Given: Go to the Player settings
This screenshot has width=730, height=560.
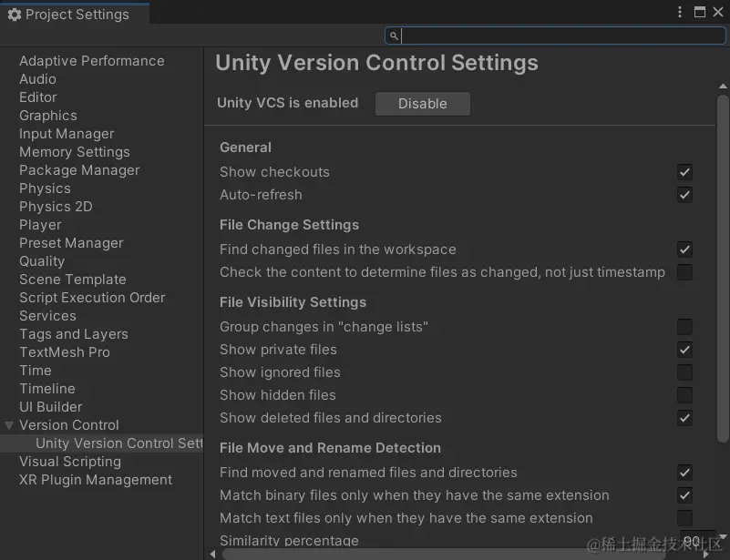Looking at the screenshot, I should click(x=40, y=225).
